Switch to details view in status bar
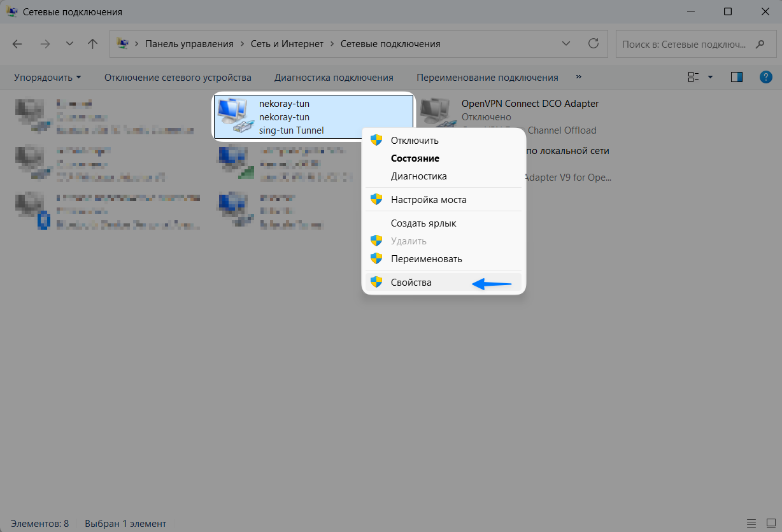This screenshot has width=782, height=532. (x=752, y=523)
